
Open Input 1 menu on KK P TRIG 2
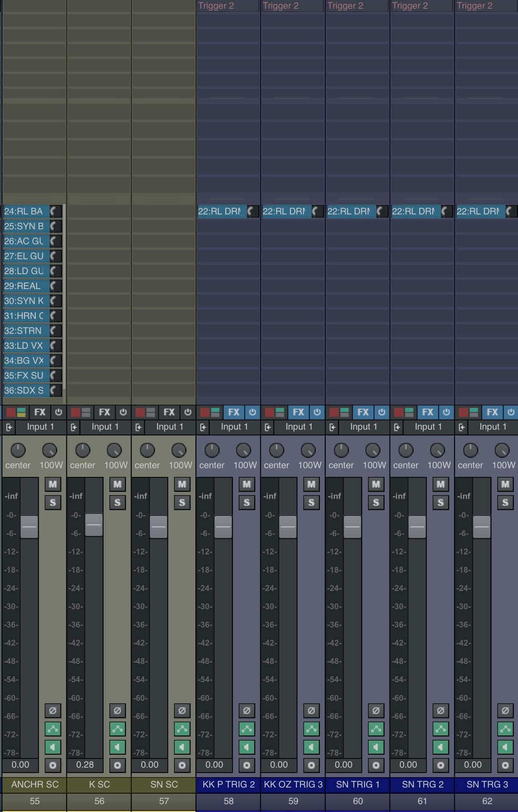[234, 427]
